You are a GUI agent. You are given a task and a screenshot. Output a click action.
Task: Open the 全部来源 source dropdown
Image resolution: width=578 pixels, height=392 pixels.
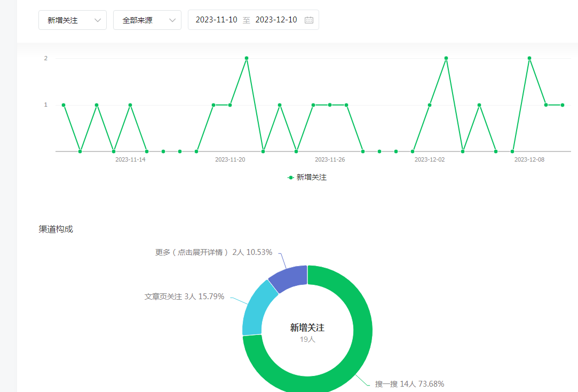147,20
